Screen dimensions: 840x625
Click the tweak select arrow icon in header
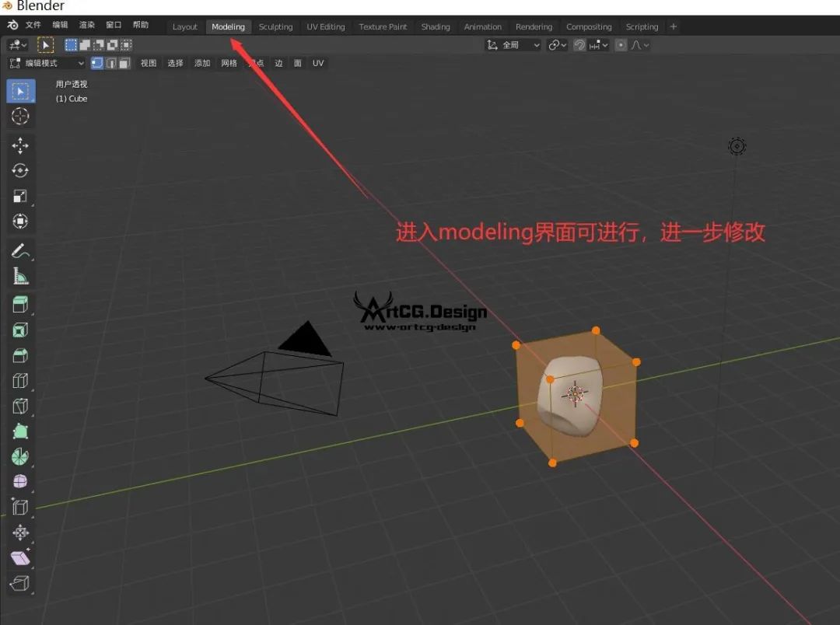(46, 45)
